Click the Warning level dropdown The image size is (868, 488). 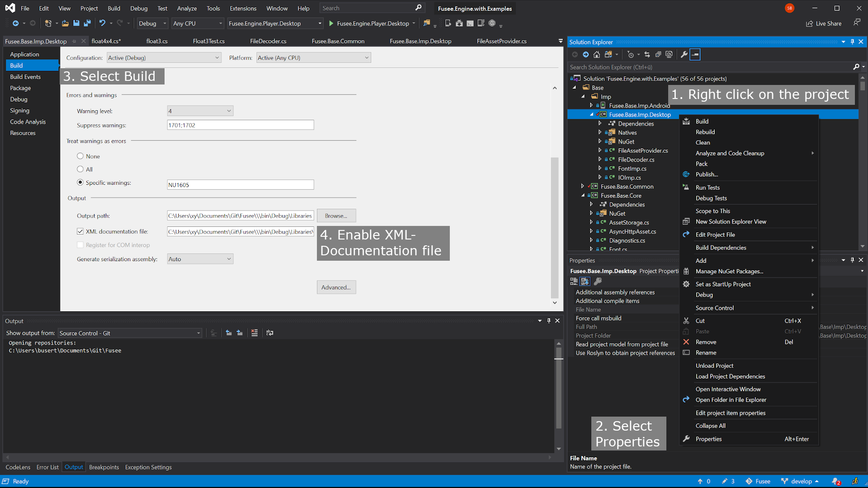[199, 111]
